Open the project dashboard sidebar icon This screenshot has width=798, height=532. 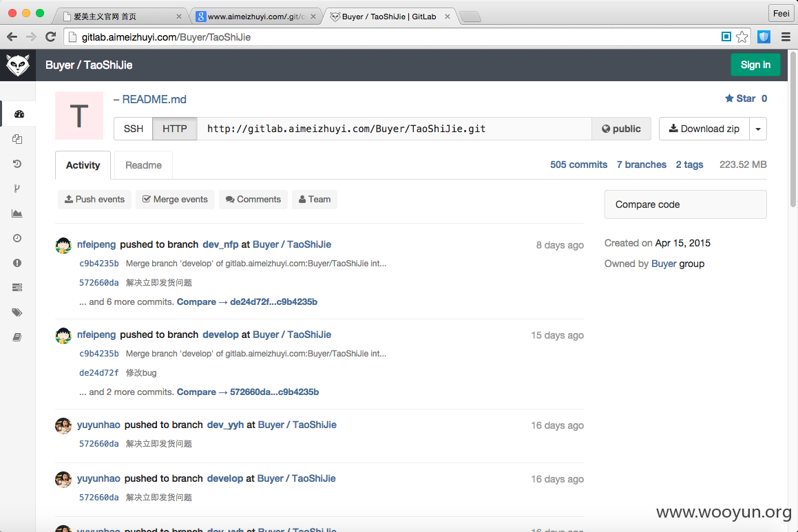(19, 114)
